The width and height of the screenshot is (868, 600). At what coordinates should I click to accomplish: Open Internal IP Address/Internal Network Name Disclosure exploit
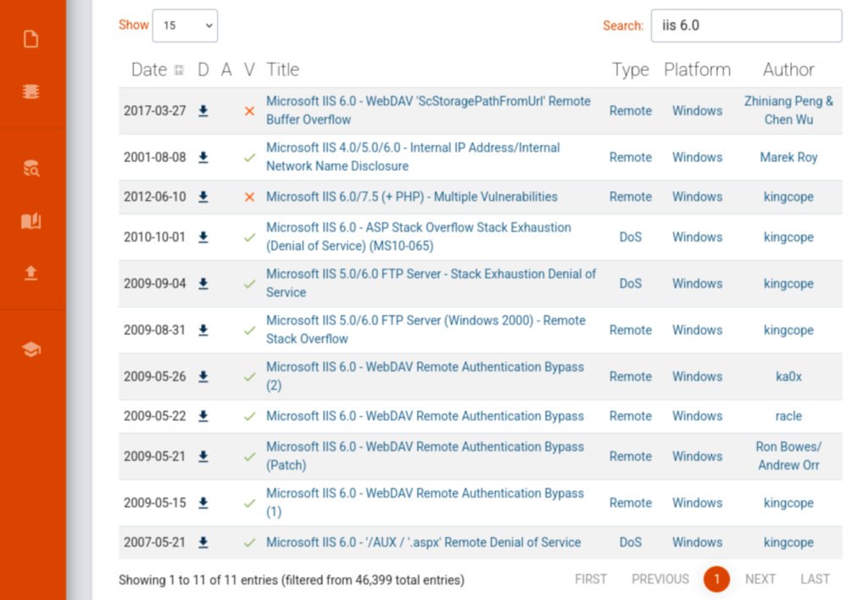coord(413,157)
